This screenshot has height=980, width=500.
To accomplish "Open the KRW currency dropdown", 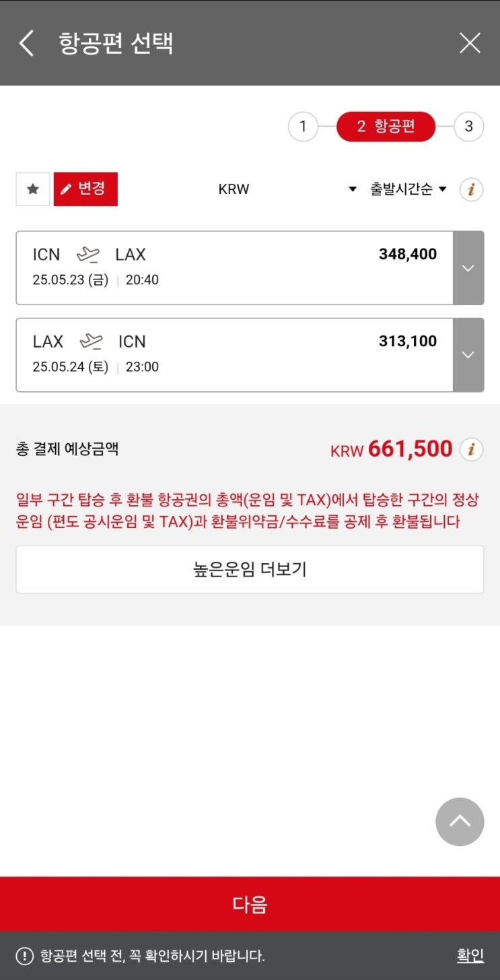I will (286, 189).
